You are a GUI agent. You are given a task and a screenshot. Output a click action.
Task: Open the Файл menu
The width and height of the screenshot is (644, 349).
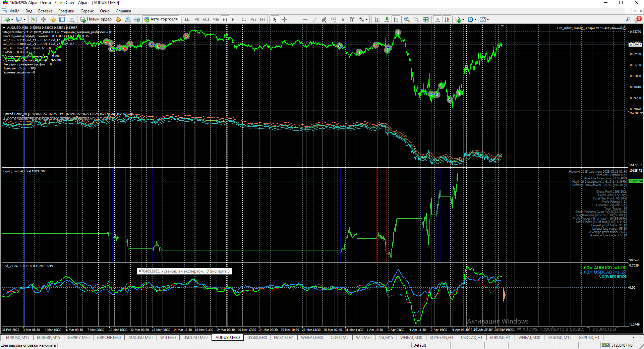click(14, 11)
